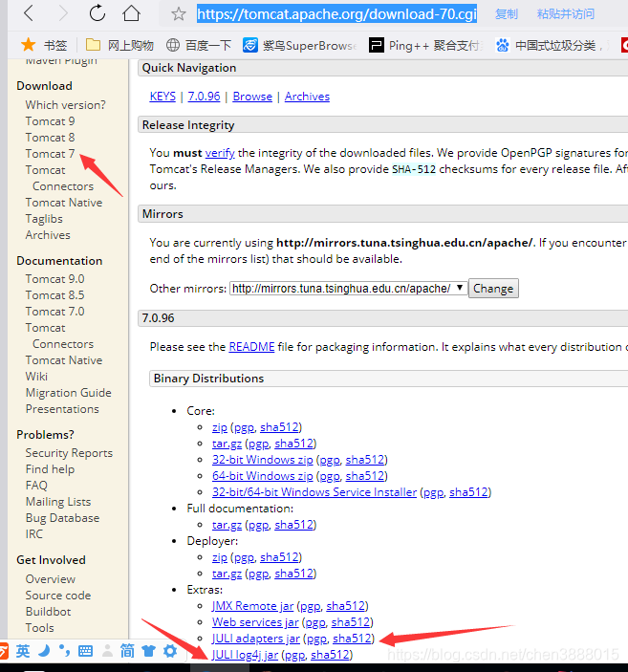Open Tomcat 8.5 documentation link
Image resolution: width=628 pixels, height=672 pixels.
54,295
